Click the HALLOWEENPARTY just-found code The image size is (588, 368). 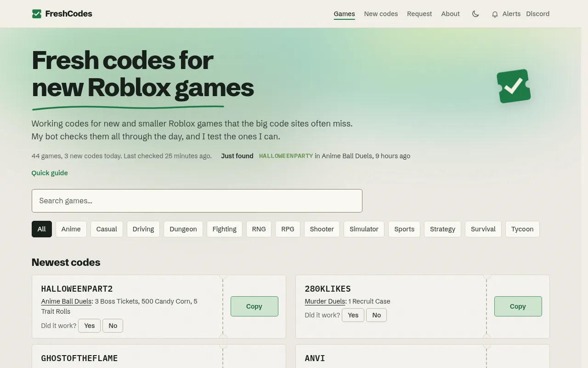coord(286,156)
